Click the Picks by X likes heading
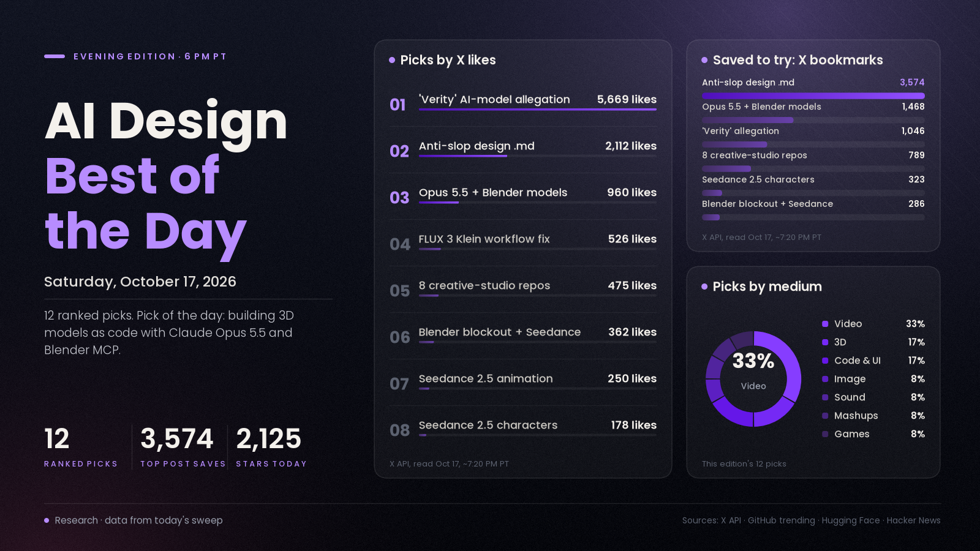980x551 pixels. click(448, 60)
